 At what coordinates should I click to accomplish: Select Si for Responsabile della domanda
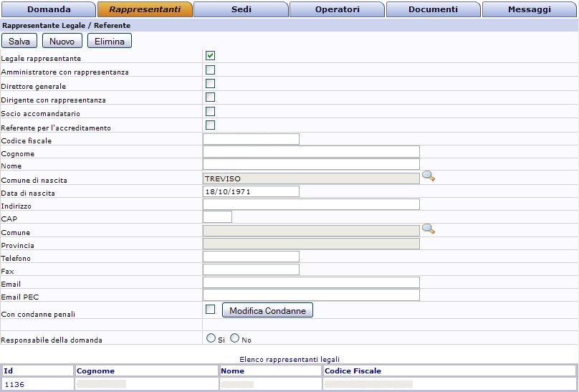[x=211, y=338]
